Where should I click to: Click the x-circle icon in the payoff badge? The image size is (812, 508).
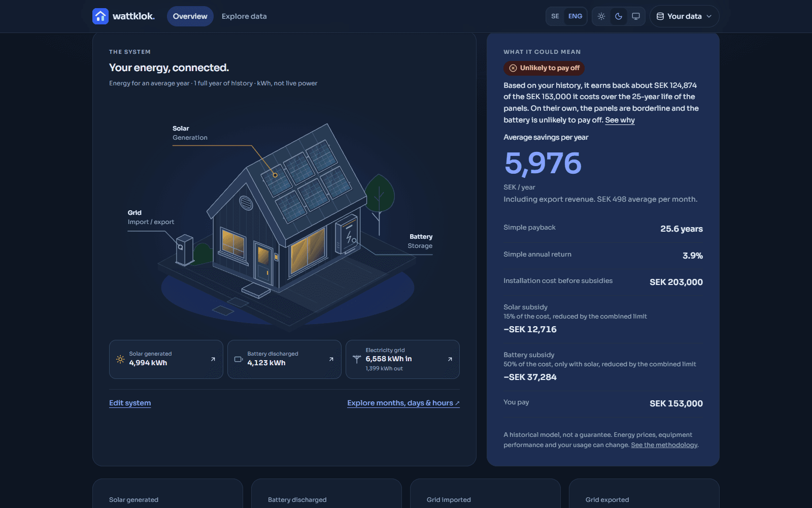click(513, 68)
